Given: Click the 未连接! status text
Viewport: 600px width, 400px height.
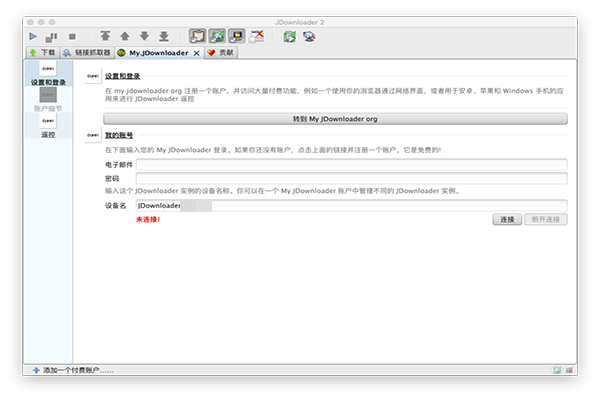Looking at the screenshot, I should (148, 219).
